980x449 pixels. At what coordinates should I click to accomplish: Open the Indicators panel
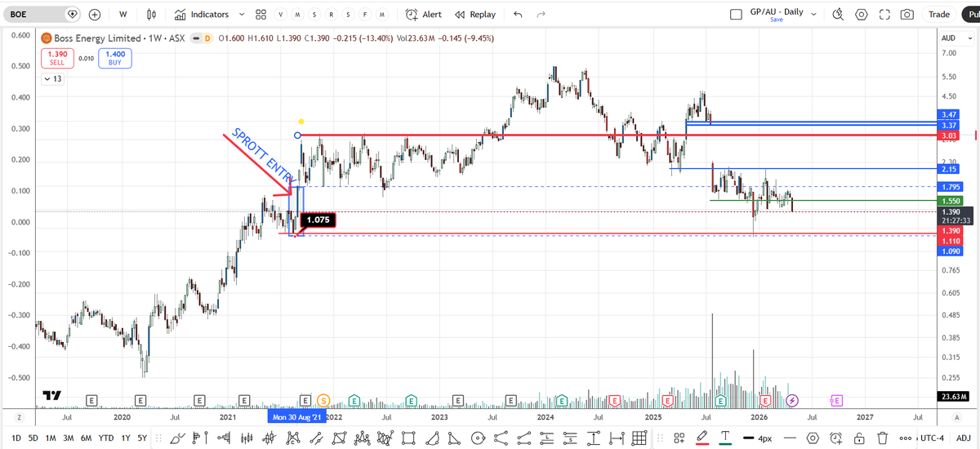(x=202, y=14)
